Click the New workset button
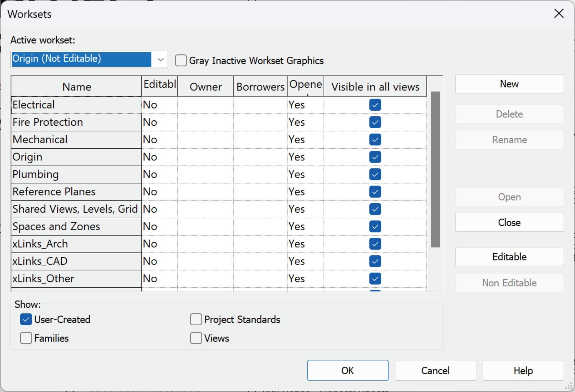 [509, 84]
